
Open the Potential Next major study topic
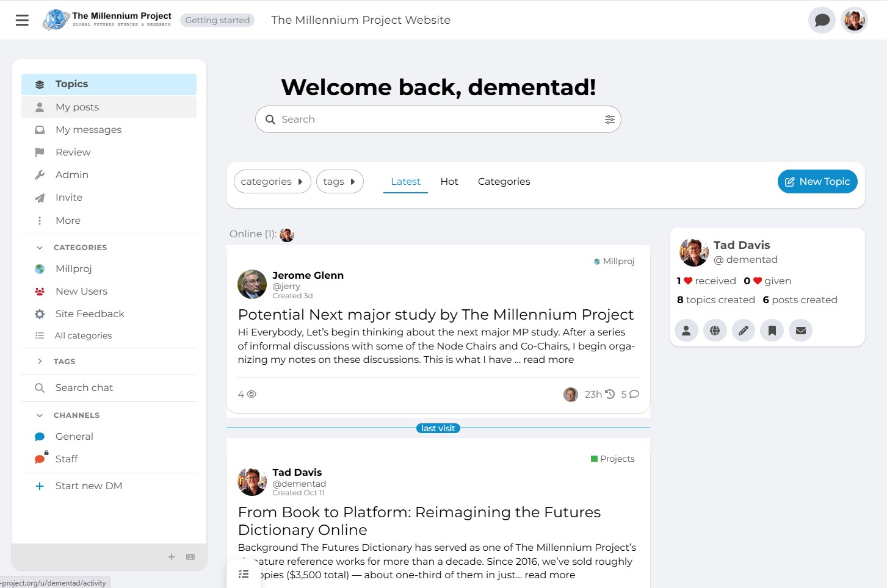[x=435, y=315]
